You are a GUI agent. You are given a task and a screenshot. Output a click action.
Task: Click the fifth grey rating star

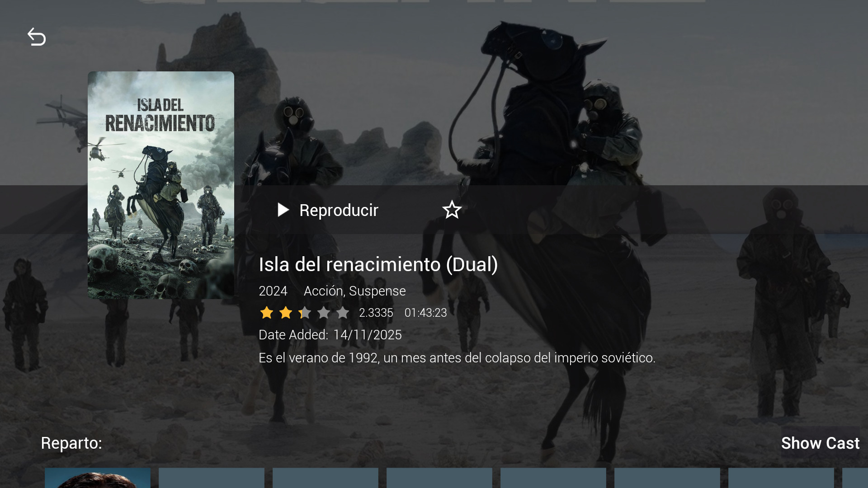click(x=343, y=312)
